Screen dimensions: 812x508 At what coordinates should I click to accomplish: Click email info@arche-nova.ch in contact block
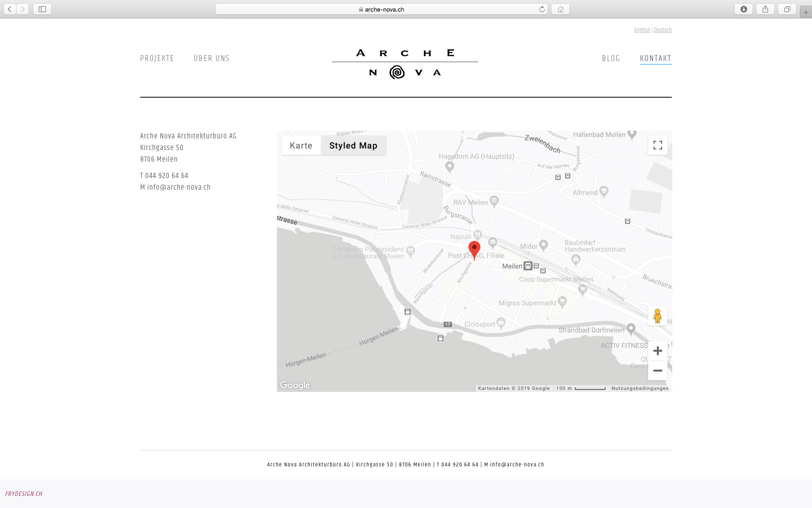[x=179, y=187]
